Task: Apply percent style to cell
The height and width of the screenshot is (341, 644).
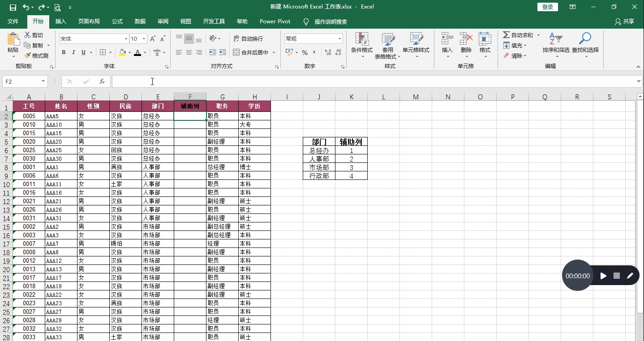Action: point(305,52)
